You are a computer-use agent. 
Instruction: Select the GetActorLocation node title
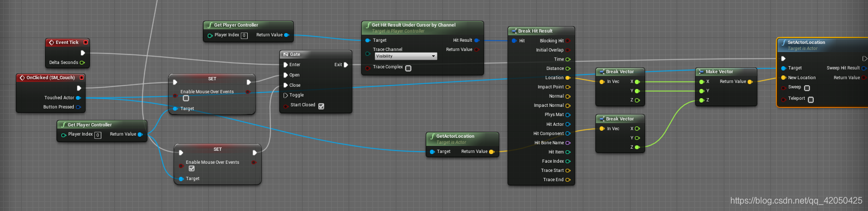pos(455,136)
